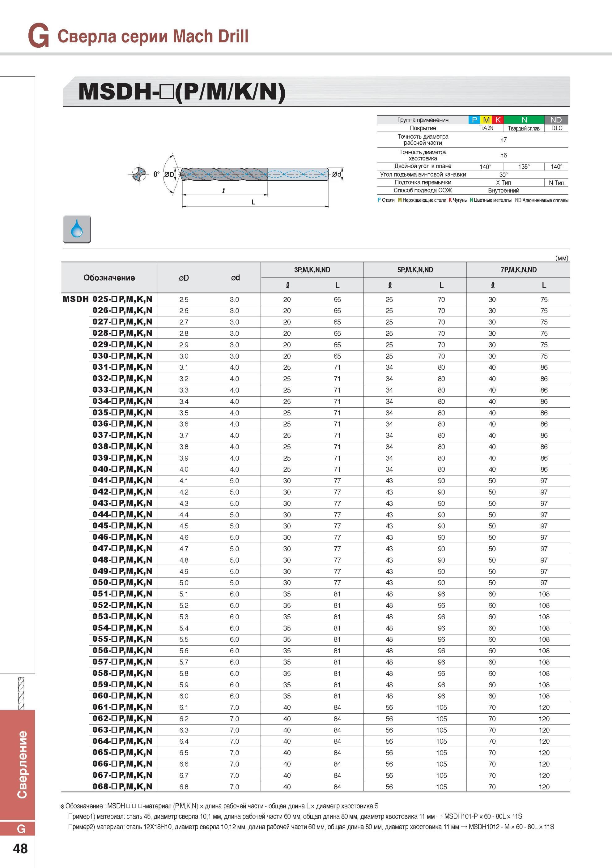612x868 pixels.
Task: Click the '050-□P,M,K,N' designation cell
Action: coord(122,582)
